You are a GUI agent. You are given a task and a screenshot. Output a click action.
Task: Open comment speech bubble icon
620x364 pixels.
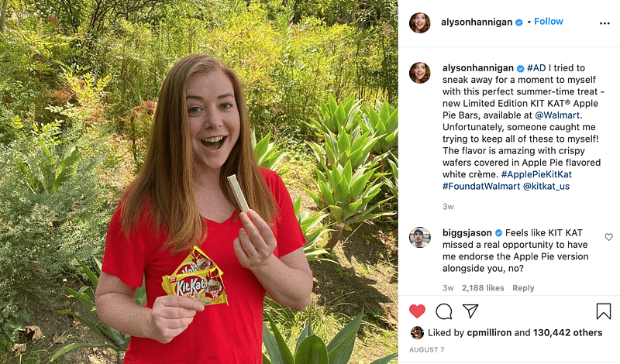(x=443, y=311)
